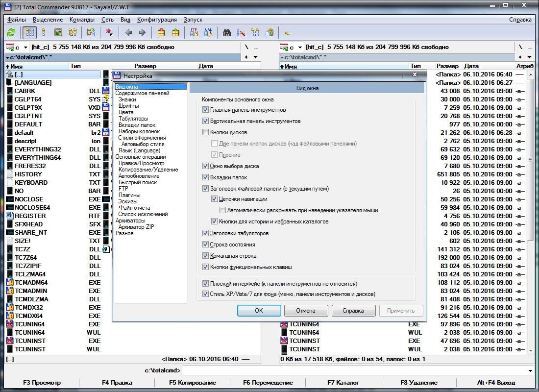539x392 pixels.
Task: Click the notepad icon at toolbar end
Action: (288, 33)
